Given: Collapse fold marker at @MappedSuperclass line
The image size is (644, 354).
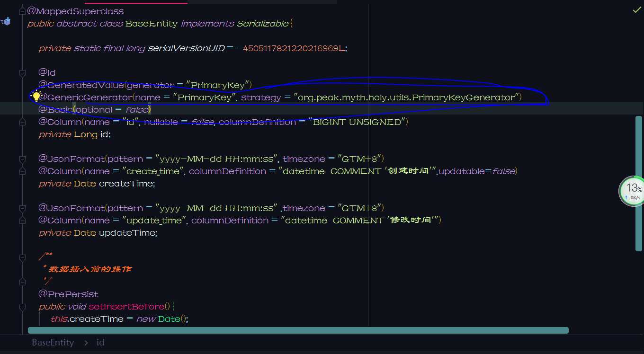Looking at the screenshot, I should (22, 11).
